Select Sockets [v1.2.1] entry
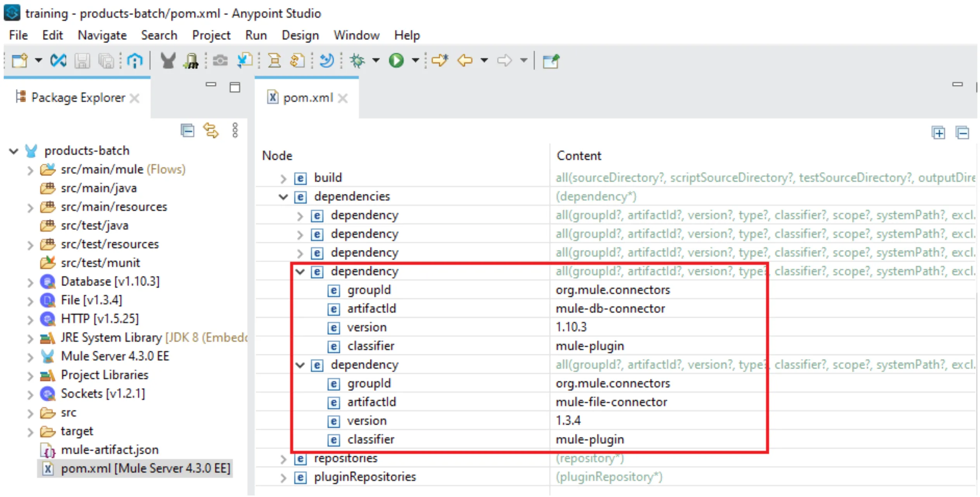 pyautogui.click(x=103, y=394)
